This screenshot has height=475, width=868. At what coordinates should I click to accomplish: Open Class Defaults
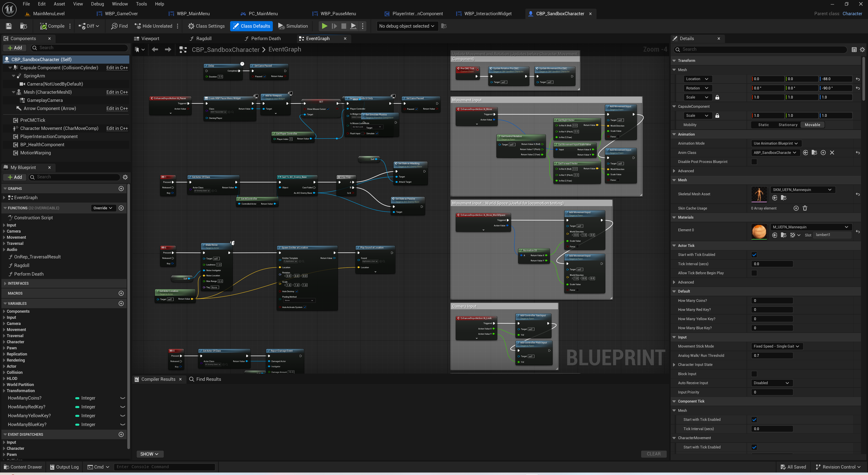pyautogui.click(x=251, y=26)
